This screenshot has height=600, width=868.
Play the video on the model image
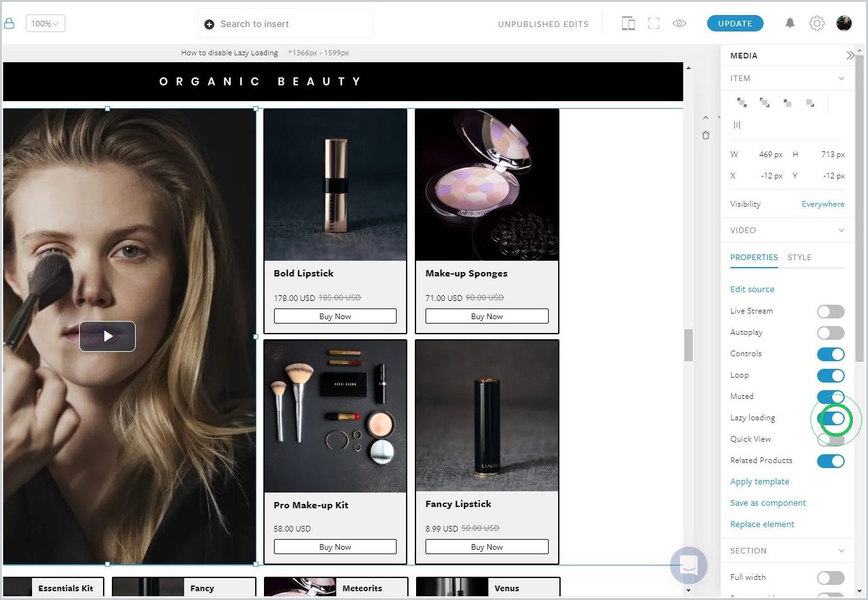[107, 336]
